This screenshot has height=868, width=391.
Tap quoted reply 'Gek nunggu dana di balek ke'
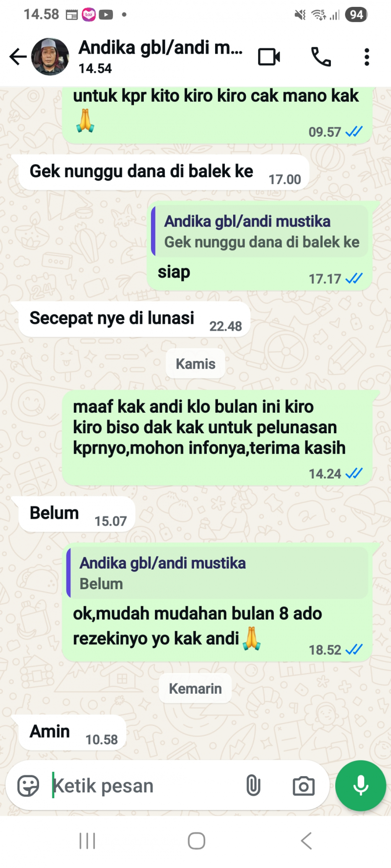(260, 231)
